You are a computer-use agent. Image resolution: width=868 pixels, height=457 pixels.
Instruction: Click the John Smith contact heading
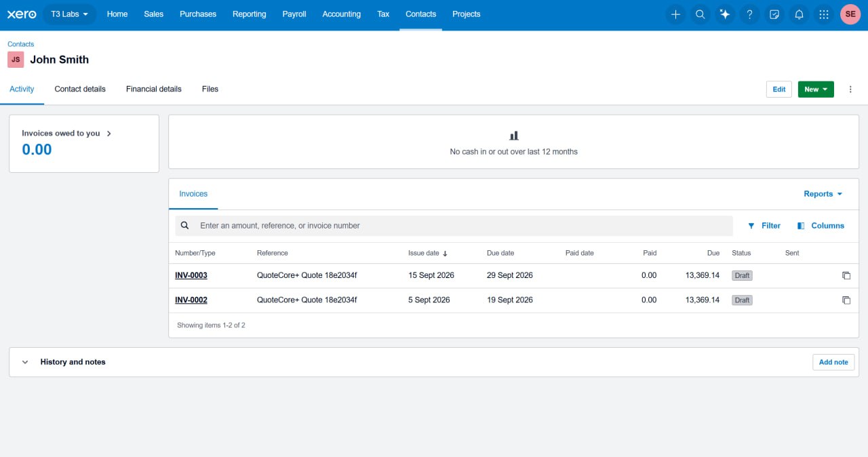coord(60,60)
